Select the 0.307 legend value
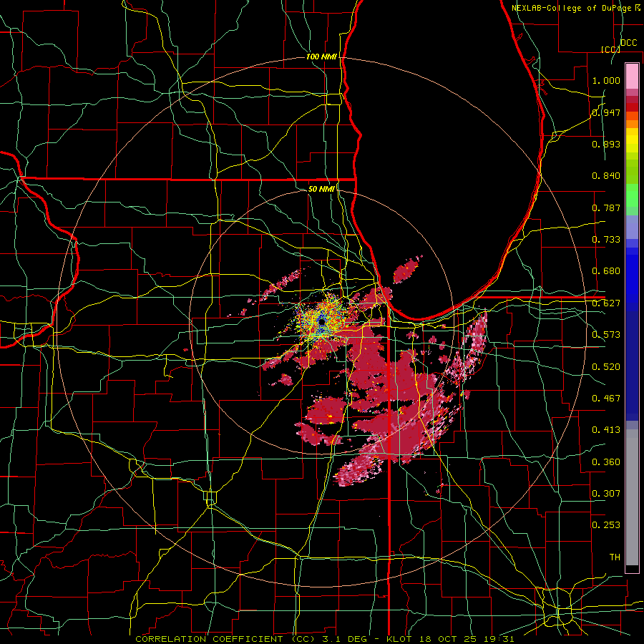This screenshot has height=644, width=644. click(606, 493)
